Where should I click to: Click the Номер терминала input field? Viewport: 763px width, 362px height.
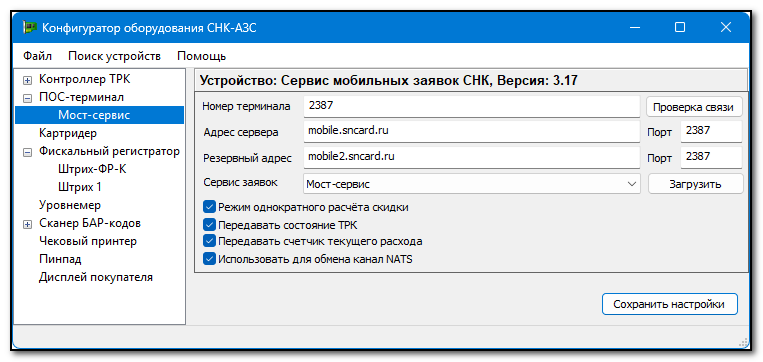click(x=472, y=106)
